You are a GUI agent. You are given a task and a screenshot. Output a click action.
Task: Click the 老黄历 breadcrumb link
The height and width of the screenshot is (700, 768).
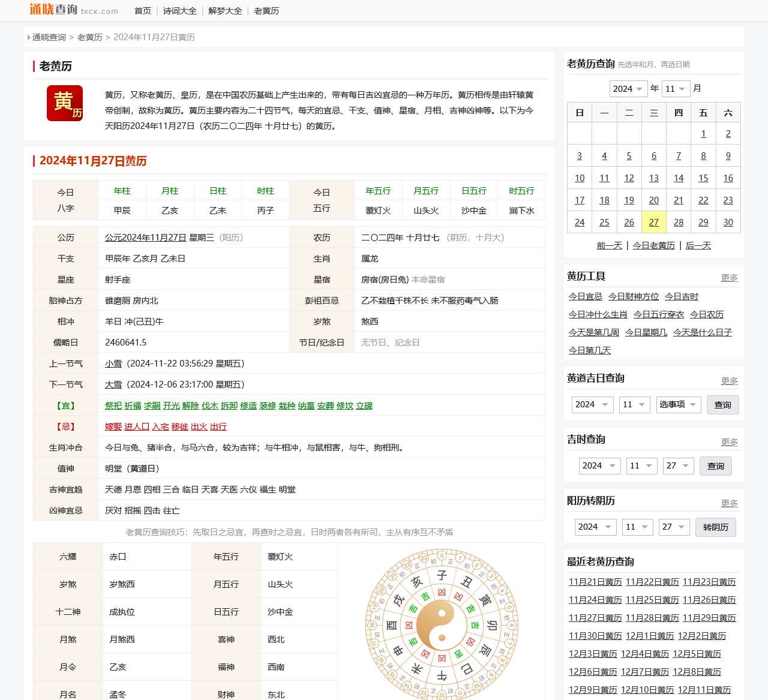(90, 37)
